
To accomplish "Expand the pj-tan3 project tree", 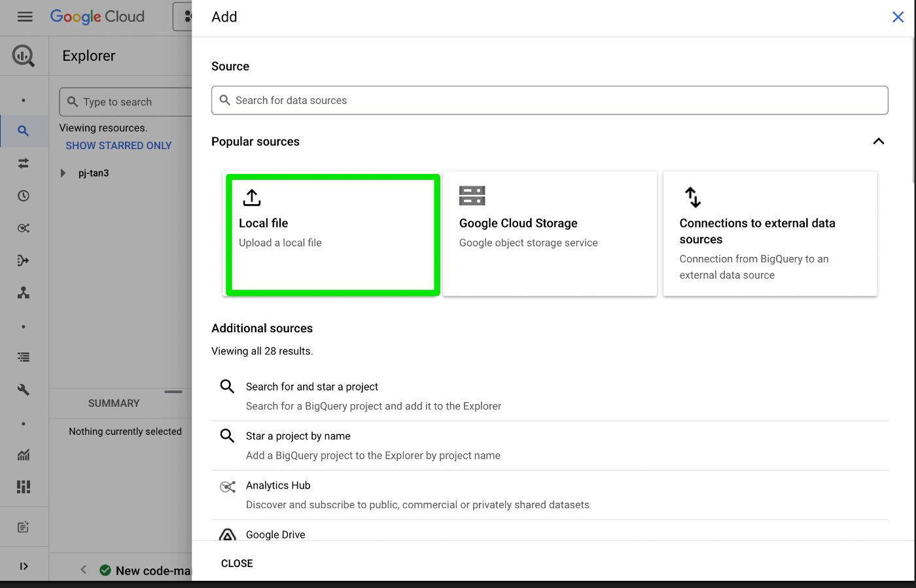I will (63, 173).
